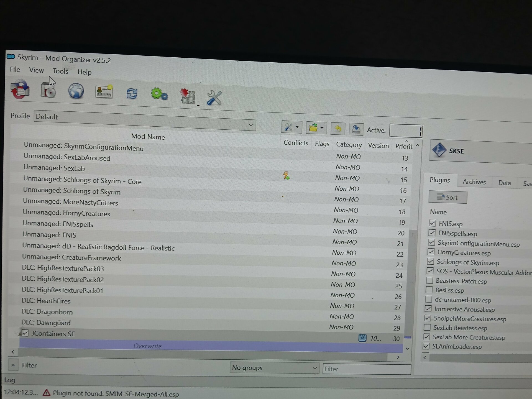
Task: Click the conflict lightning icon in SexLab row
Action: (x=286, y=176)
